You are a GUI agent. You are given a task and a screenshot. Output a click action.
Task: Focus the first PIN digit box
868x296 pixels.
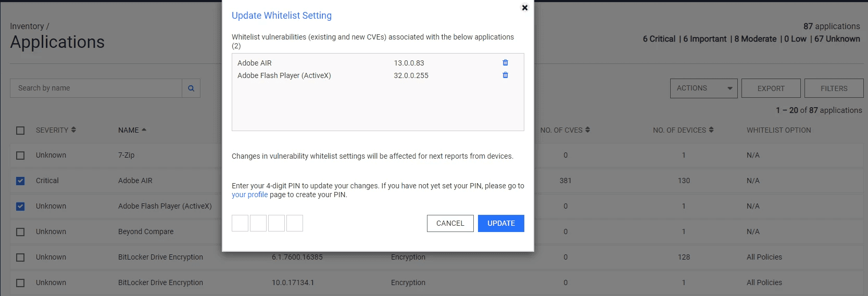(x=240, y=223)
